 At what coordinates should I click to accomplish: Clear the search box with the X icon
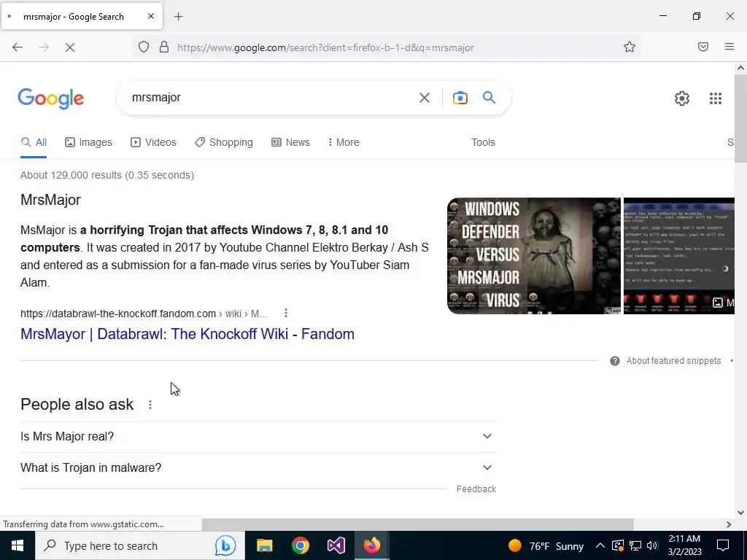click(x=424, y=98)
